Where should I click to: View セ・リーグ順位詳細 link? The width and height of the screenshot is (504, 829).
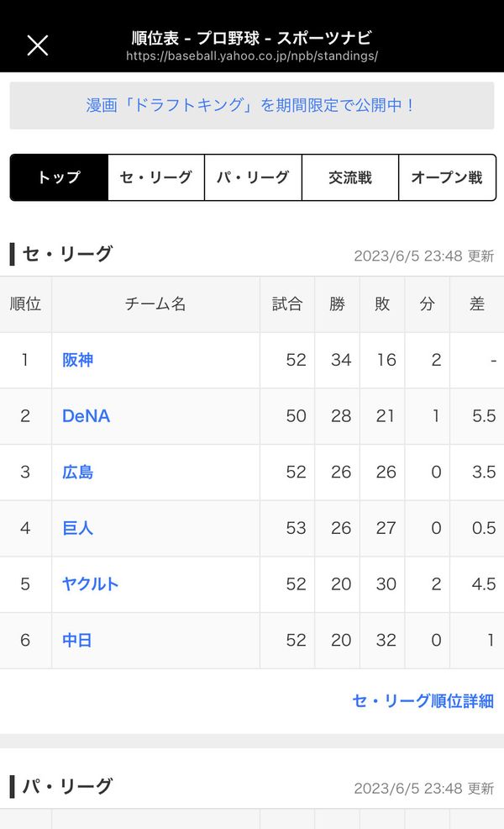click(x=423, y=701)
